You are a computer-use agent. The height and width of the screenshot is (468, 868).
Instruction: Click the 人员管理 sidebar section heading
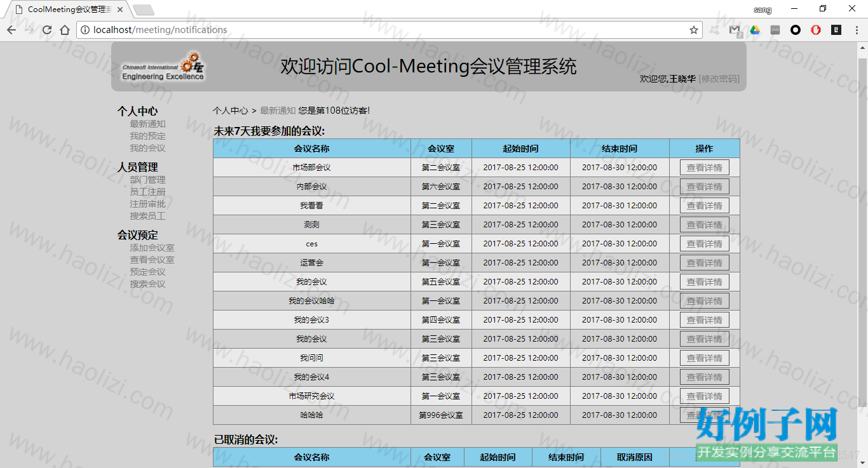click(x=137, y=167)
